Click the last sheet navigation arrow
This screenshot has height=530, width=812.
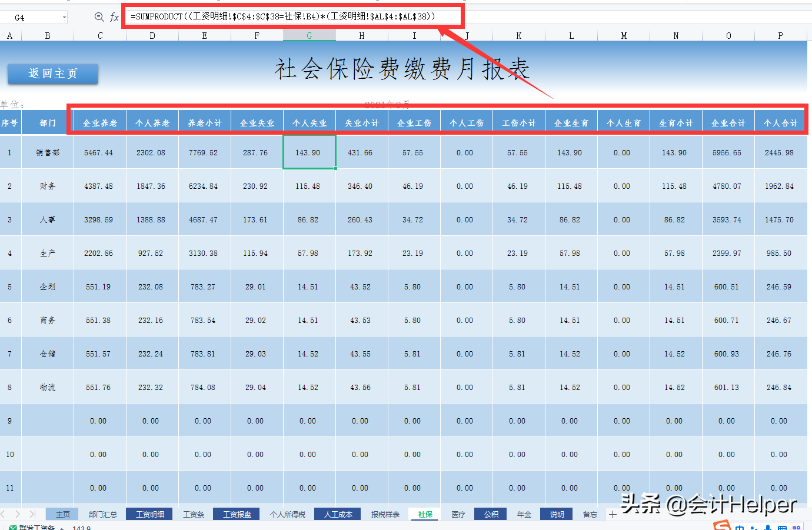[x=34, y=514]
